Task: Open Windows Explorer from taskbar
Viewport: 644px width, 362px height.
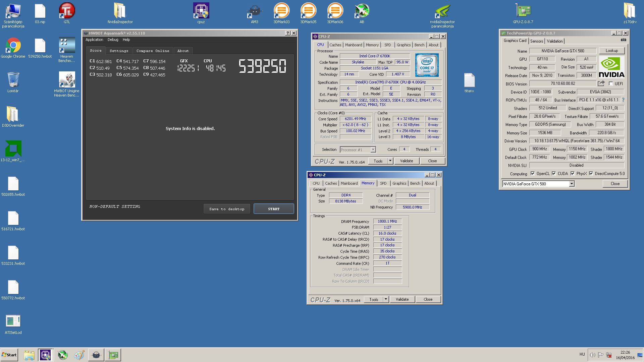Action: coord(29,355)
